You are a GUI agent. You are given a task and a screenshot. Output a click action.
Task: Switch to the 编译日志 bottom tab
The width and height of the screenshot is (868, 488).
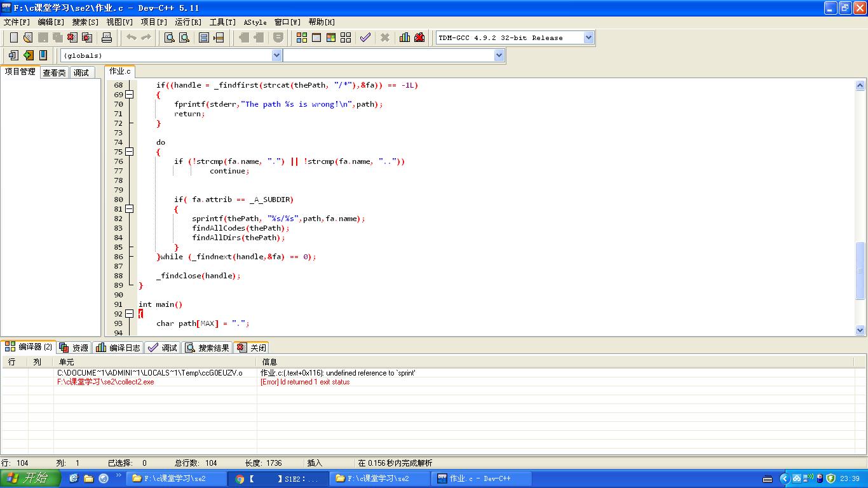tap(118, 348)
